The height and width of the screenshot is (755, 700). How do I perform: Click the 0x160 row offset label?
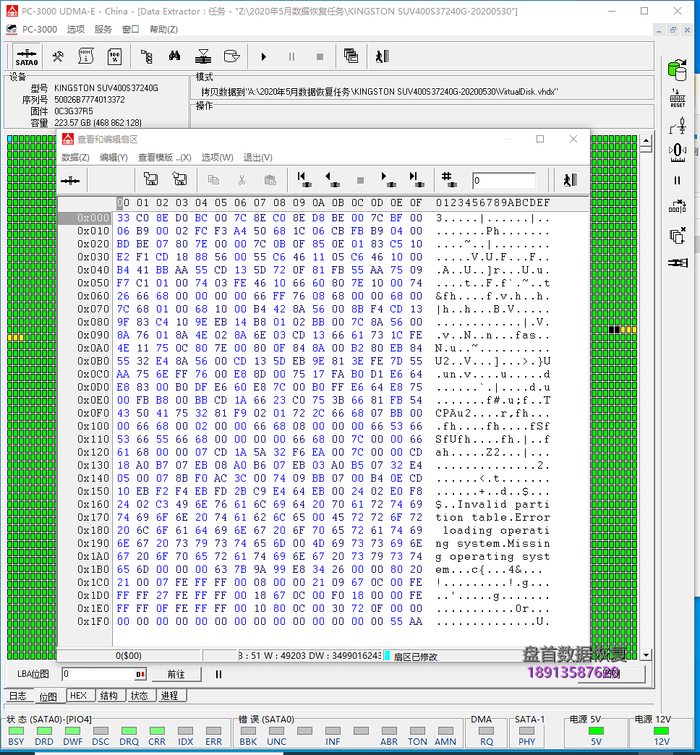[93, 504]
